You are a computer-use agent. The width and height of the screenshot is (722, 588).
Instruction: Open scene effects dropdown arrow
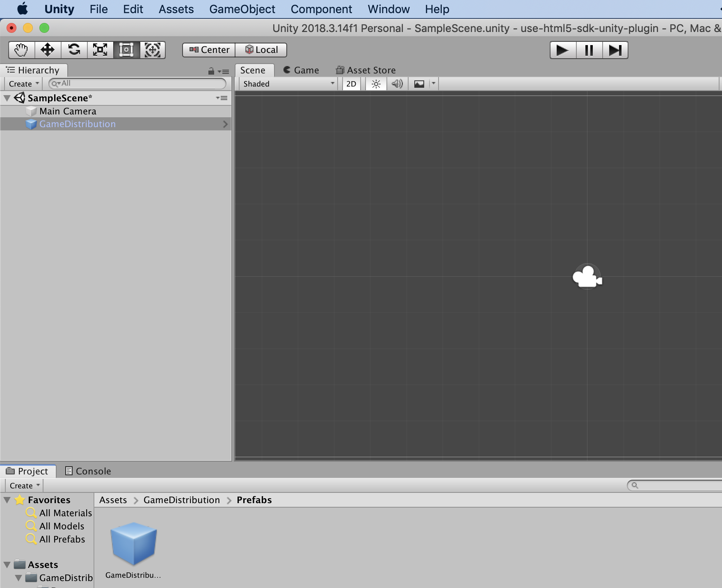point(434,84)
